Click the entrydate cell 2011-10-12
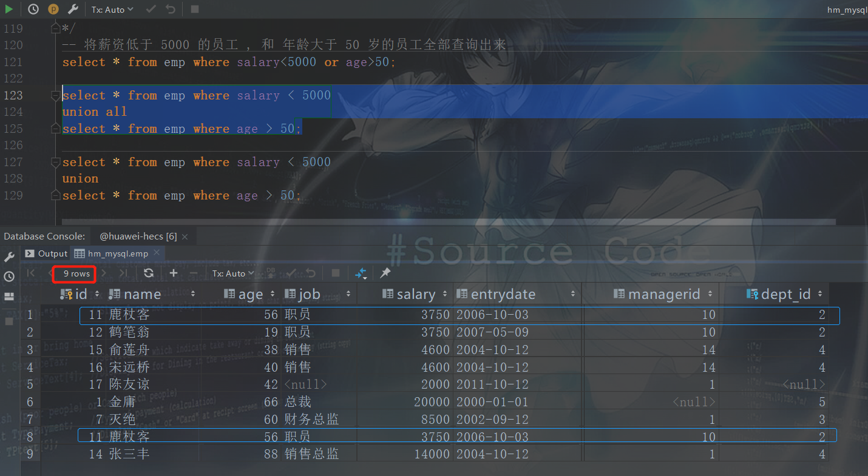868x476 pixels. click(x=492, y=384)
